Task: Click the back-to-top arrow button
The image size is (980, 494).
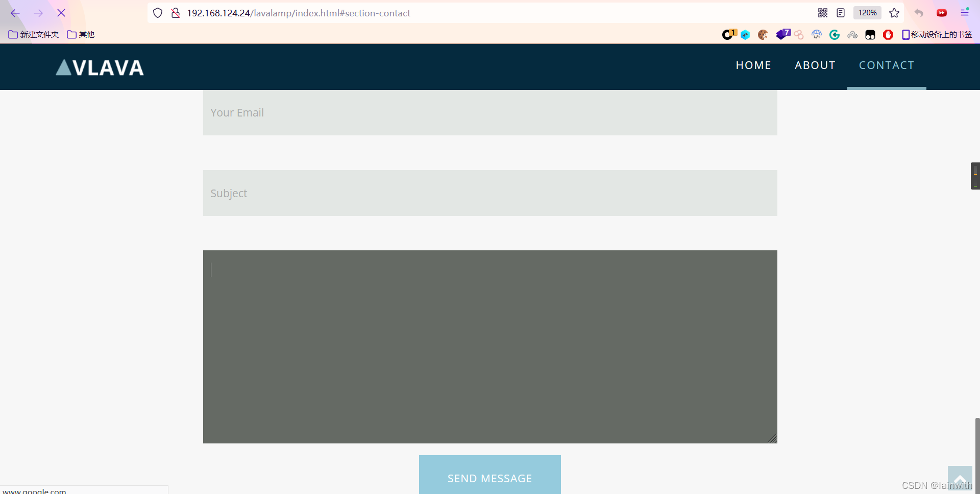Action: pos(960,479)
